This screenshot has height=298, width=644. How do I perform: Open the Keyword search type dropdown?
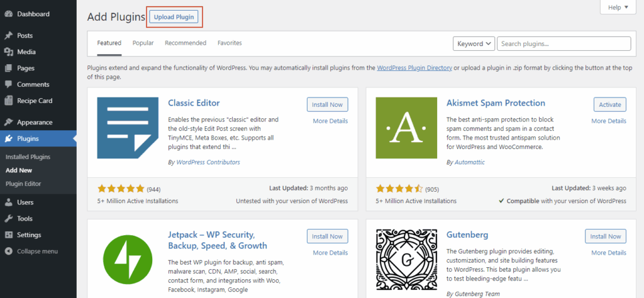click(474, 43)
